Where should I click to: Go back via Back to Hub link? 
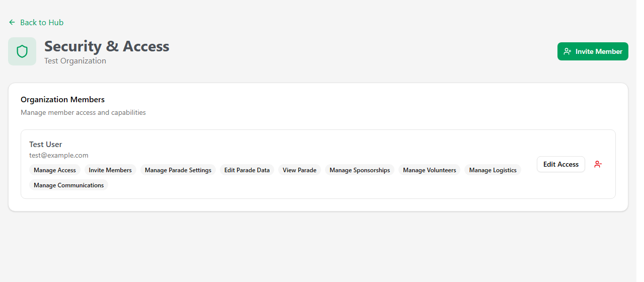point(36,22)
